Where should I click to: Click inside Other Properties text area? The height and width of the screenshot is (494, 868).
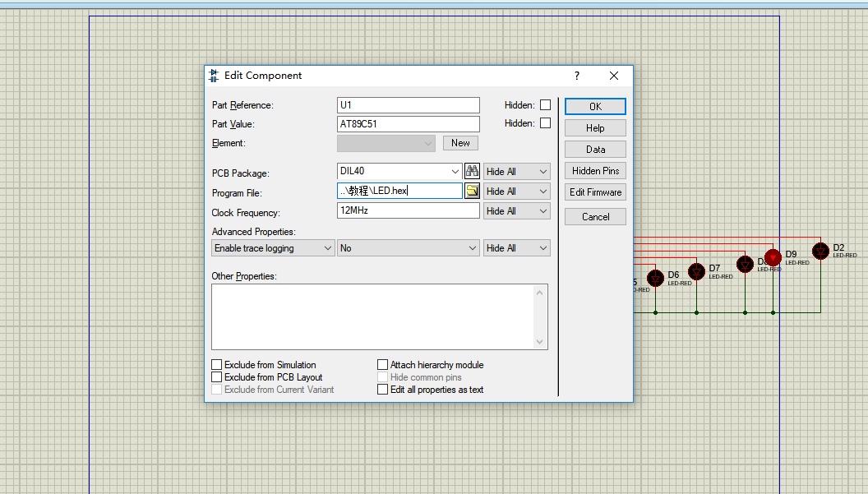pyautogui.click(x=372, y=316)
